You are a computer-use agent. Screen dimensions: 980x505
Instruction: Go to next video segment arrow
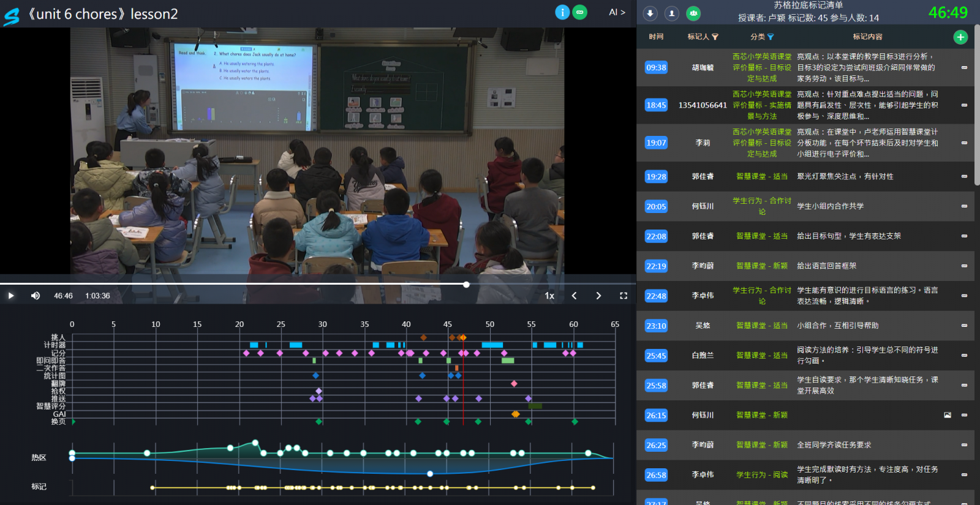(598, 296)
